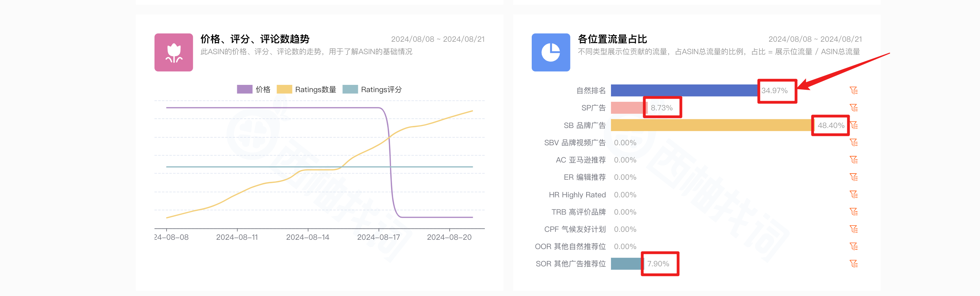The height and width of the screenshot is (296, 980).
Task: Click the blue pie chart icon
Action: (550, 52)
